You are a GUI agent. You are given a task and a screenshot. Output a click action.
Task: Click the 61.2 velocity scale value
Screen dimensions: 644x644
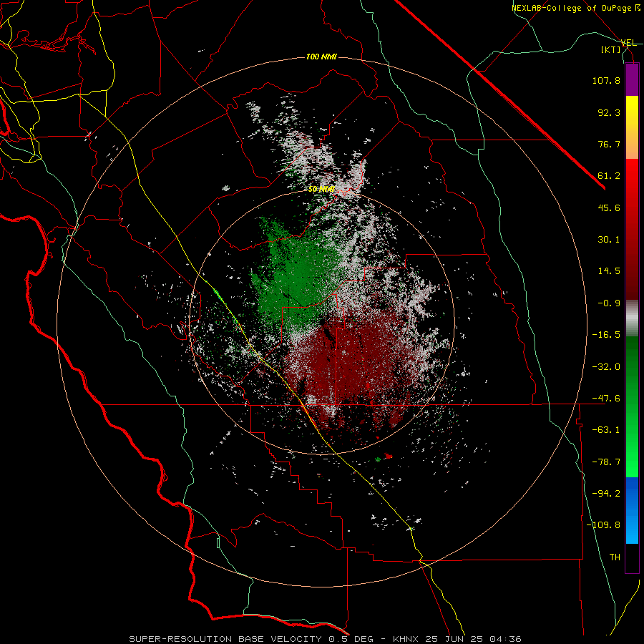tap(609, 176)
